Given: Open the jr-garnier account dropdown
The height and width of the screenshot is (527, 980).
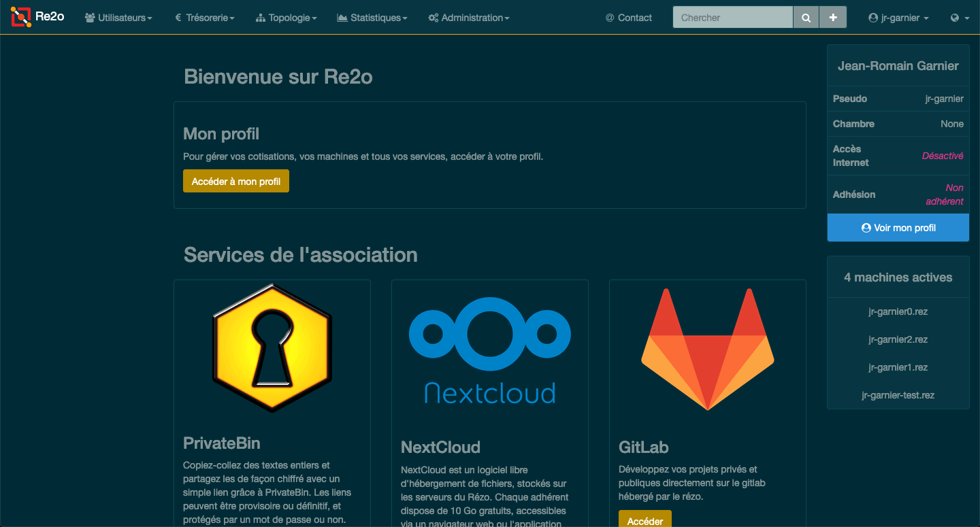Looking at the screenshot, I should (898, 18).
